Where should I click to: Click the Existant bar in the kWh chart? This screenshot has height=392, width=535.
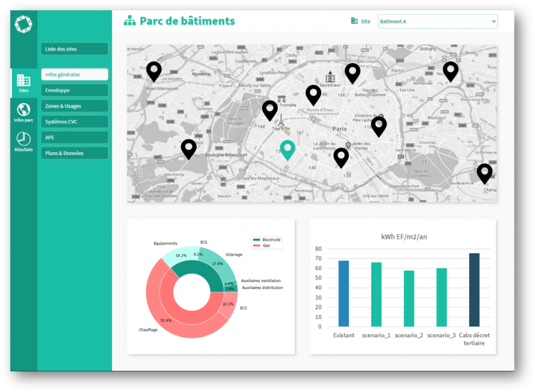tap(343, 293)
